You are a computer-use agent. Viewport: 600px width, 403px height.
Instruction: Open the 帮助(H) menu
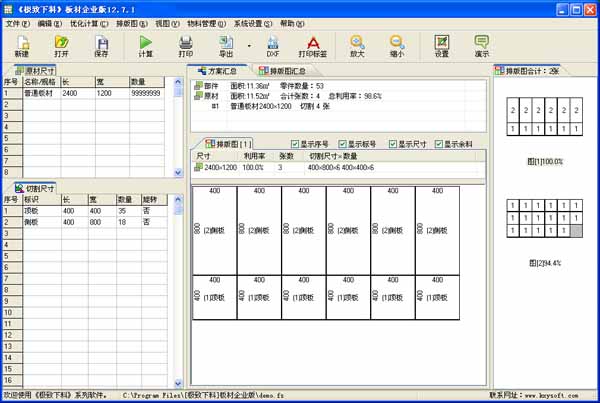pos(292,24)
